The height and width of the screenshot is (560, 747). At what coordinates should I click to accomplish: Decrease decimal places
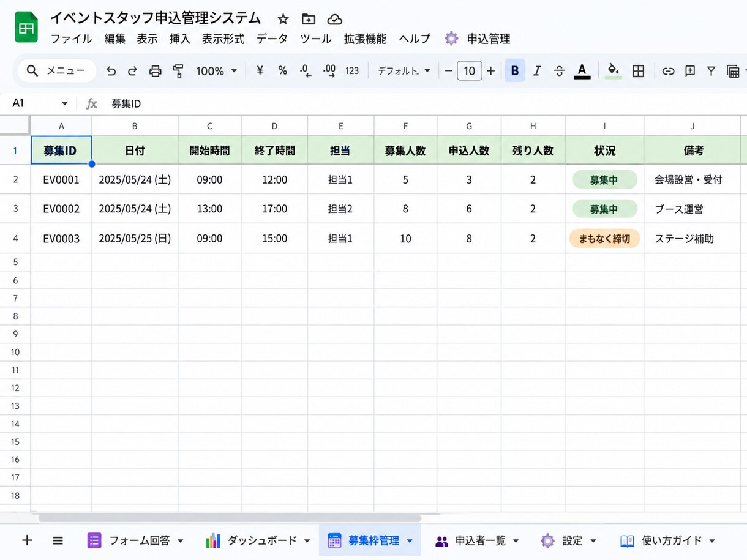306,71
